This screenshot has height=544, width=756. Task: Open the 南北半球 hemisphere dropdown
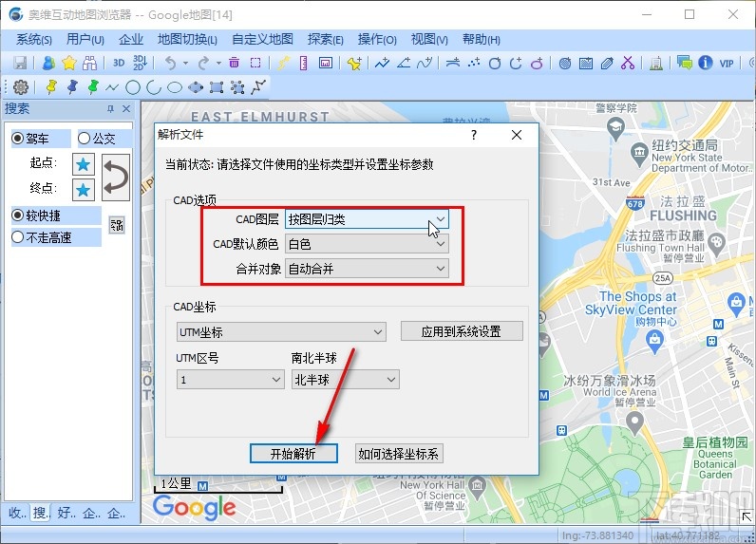coord(345,380)
